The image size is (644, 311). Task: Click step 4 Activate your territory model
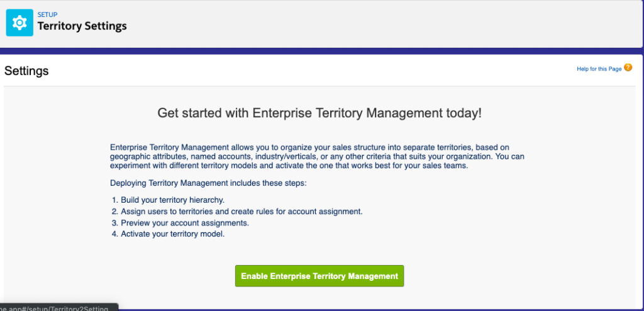[x=169, y=235]
